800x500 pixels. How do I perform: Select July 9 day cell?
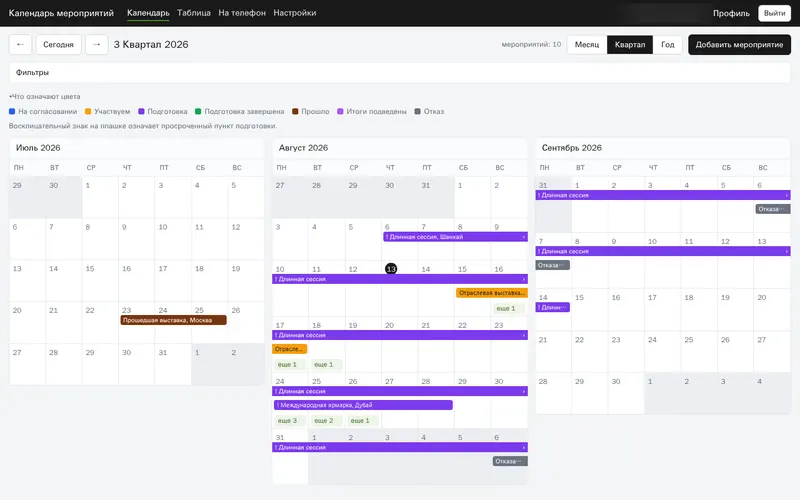tap(136, 239)
